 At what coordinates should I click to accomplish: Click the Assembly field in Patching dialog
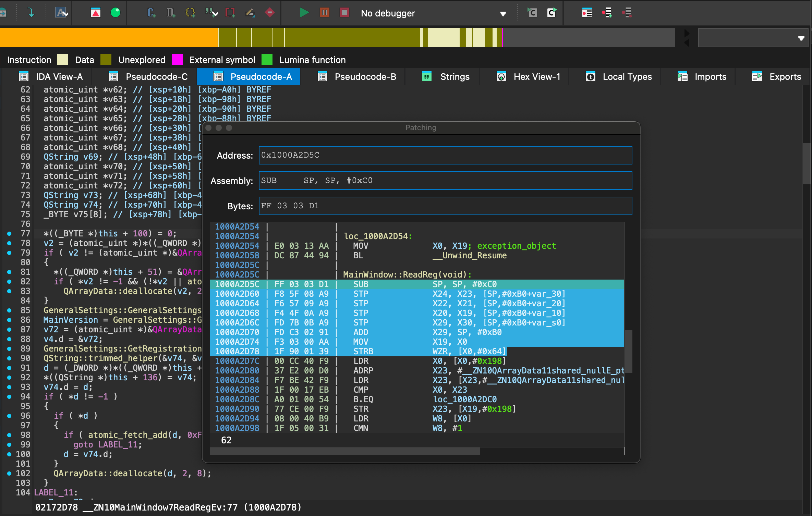[445, 181]
